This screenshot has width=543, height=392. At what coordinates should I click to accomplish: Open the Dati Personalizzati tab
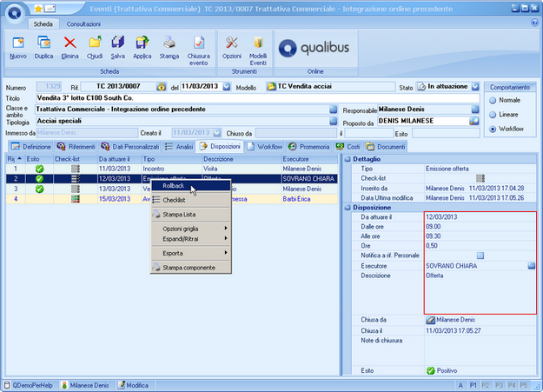[x=129, y=147]
